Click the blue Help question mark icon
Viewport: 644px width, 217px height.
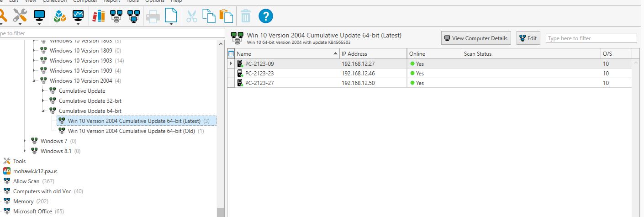(x=265, y=16)
